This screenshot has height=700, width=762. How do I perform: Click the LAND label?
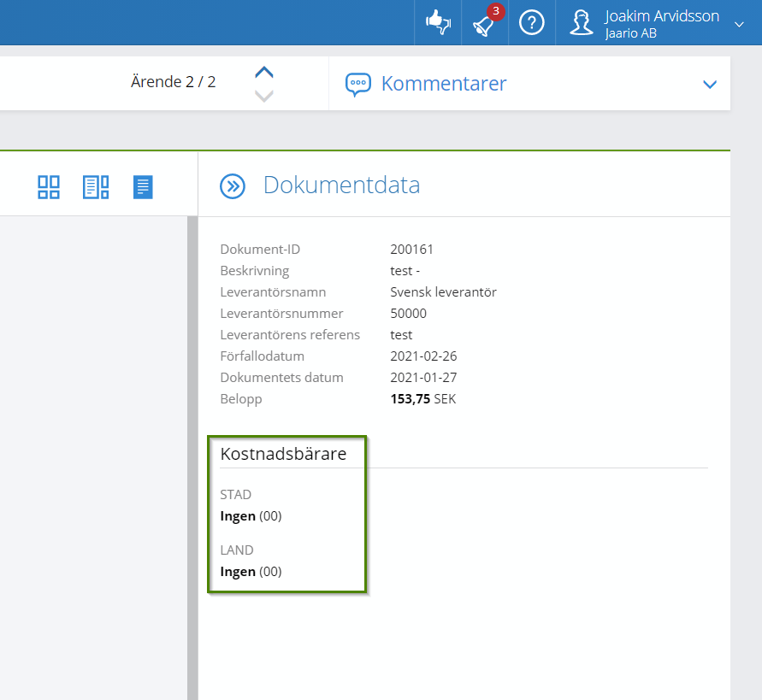point(237,550)
